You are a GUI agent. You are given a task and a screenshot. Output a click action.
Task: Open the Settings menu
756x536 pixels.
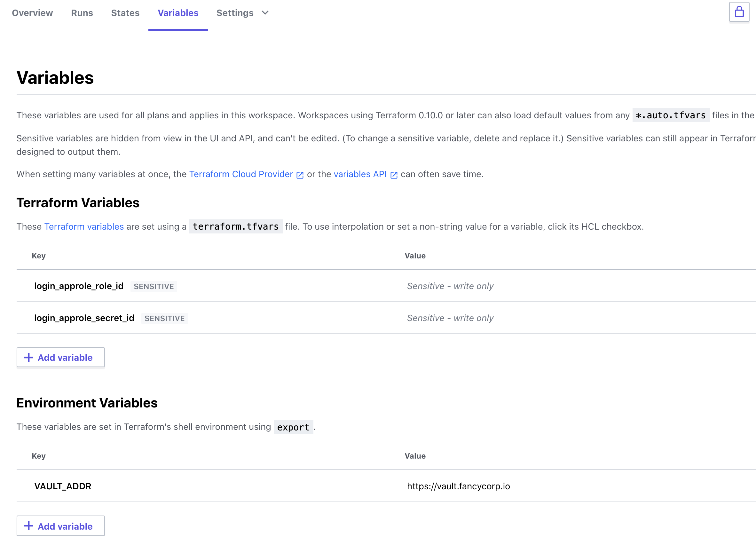tap(235, 13)
